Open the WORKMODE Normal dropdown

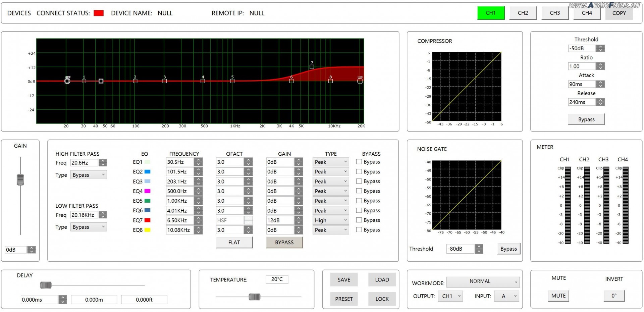[x=483, y=281]
